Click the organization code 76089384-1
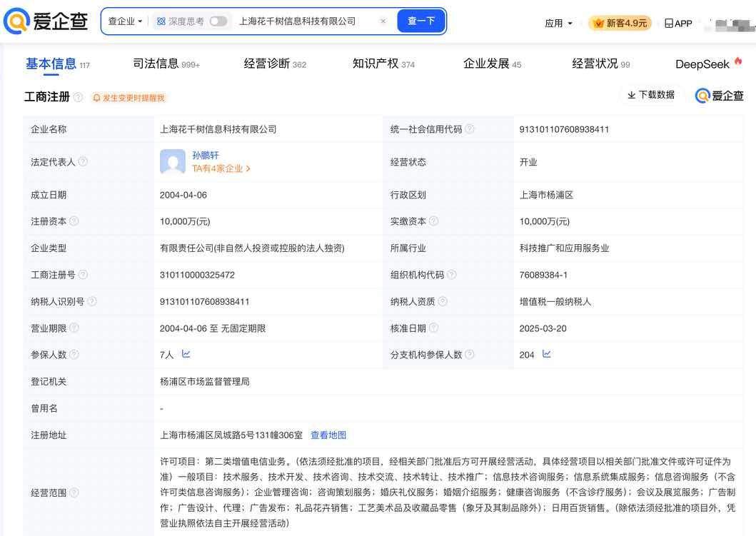This screenshot has width=756, height=536. [x=543, y=275]
